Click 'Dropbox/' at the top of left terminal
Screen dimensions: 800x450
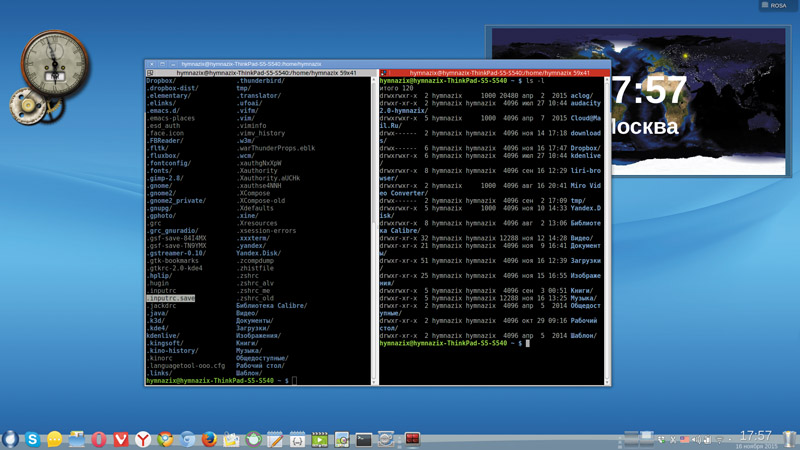point(161,81)
